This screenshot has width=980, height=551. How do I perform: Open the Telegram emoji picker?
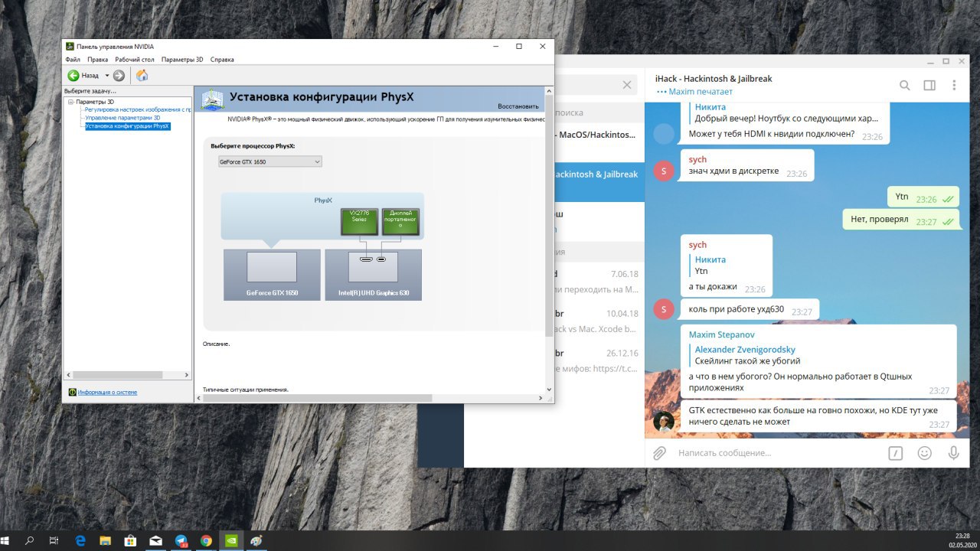click(925, 453)
